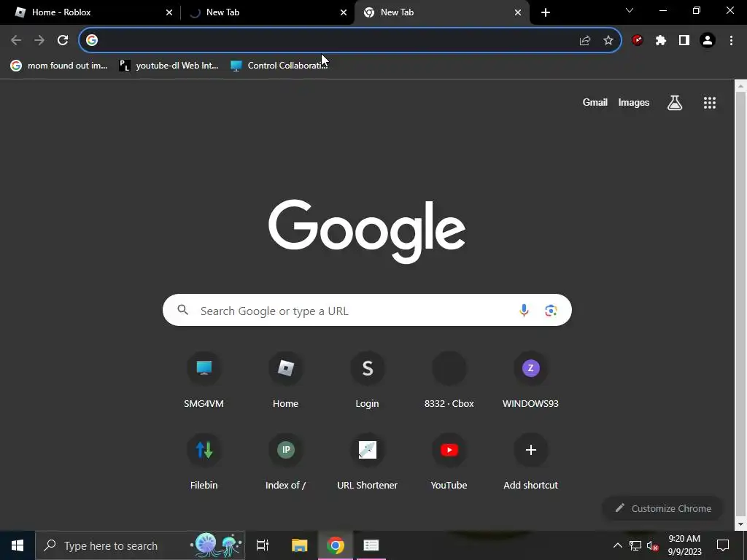
Task: Open Gmail link
Action: coord(595,102)
